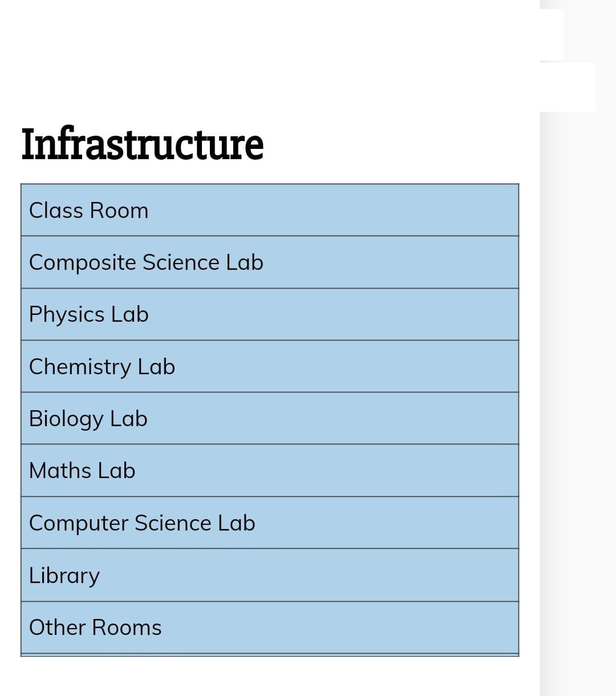This screenshot has height=696, width=616.
Task: Click the word Chemistry in the table
Action: point(80,367)
